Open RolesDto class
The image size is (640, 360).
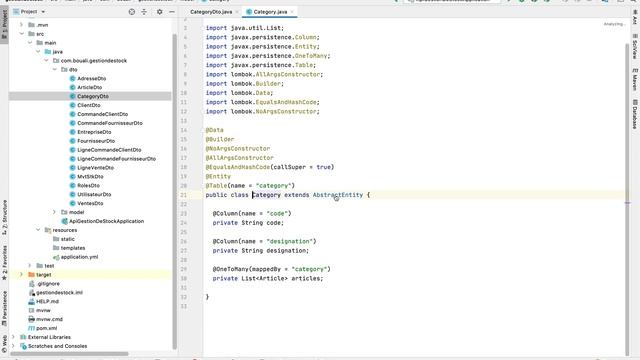point(88,186)
